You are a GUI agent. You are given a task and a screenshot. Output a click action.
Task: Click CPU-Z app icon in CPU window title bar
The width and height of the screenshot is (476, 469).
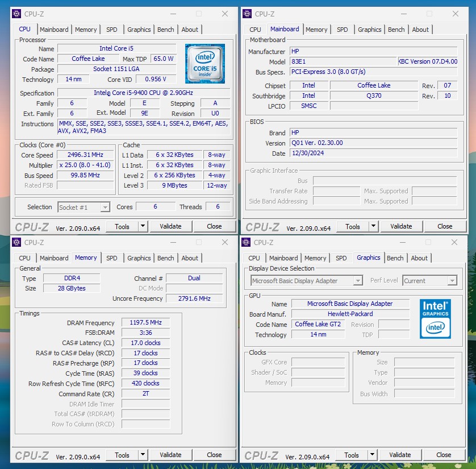pyautogui.click(x=16, y=14)
